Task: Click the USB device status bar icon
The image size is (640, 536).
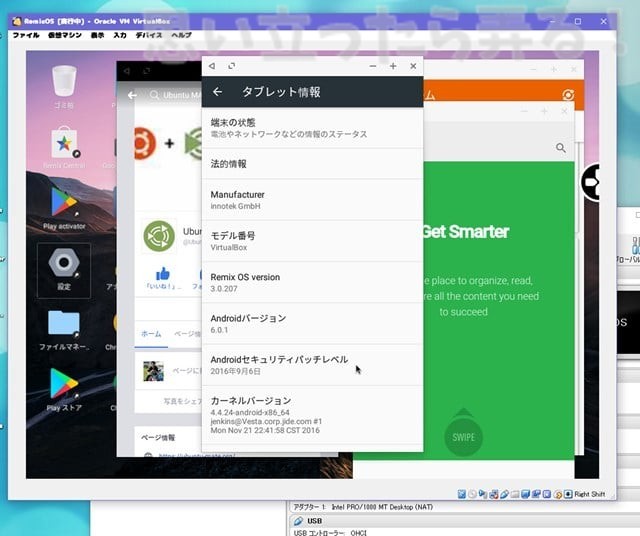Action: click(504, 494)
